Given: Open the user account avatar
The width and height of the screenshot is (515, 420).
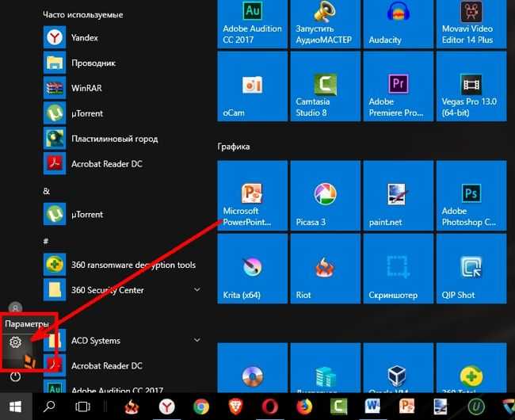Looking at the screenshot, I should pos(15,308).
